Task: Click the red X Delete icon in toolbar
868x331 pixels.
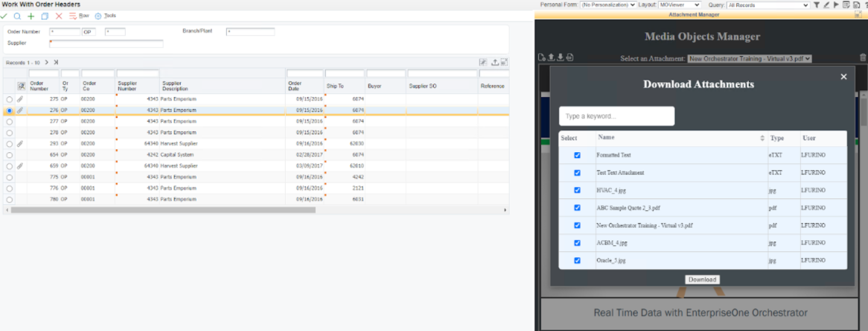Action: coord(59,16)
